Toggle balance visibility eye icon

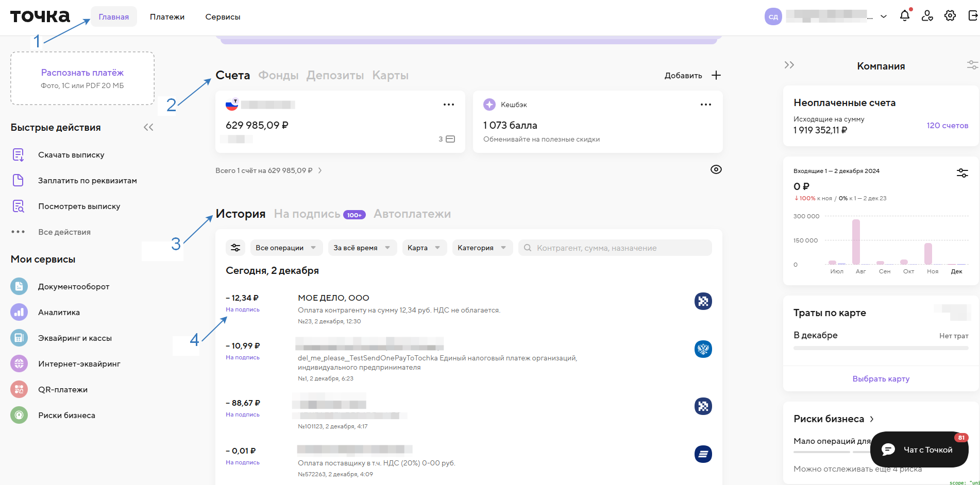716,169
